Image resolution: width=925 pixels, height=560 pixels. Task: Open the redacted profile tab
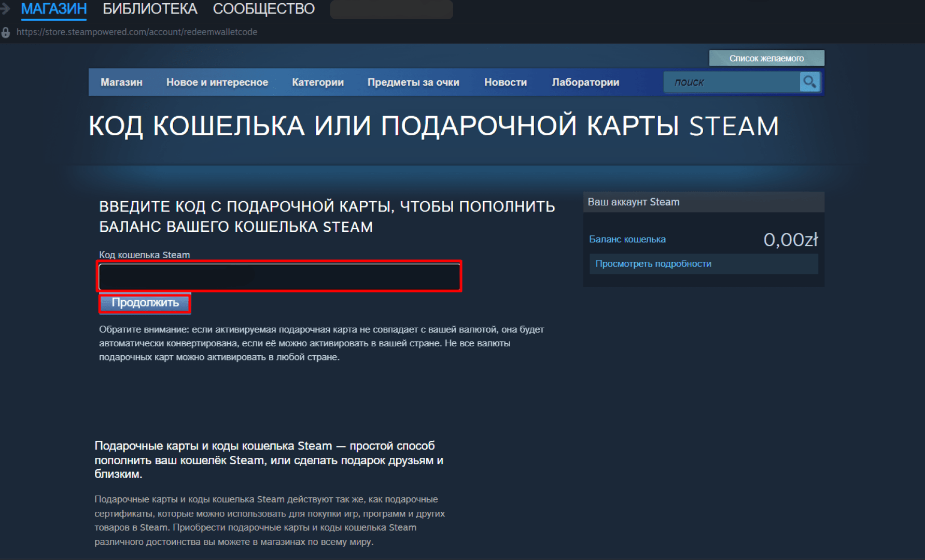(391, 9)
